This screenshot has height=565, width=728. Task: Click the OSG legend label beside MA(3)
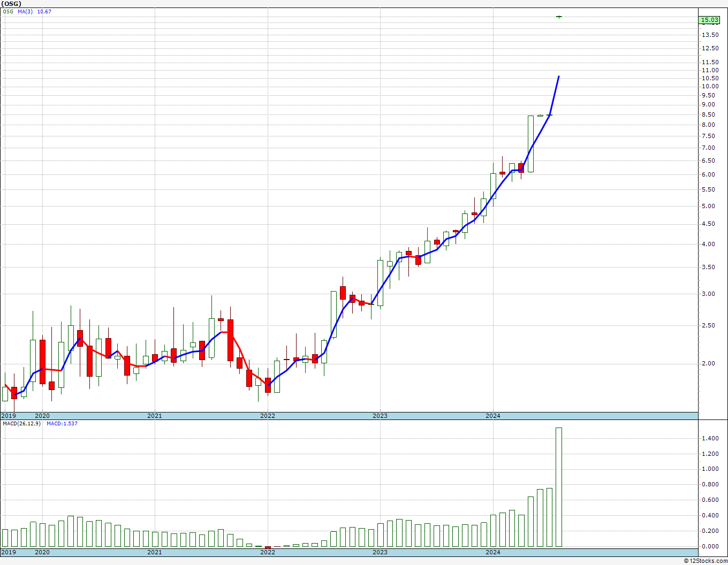tap(8, 11)
